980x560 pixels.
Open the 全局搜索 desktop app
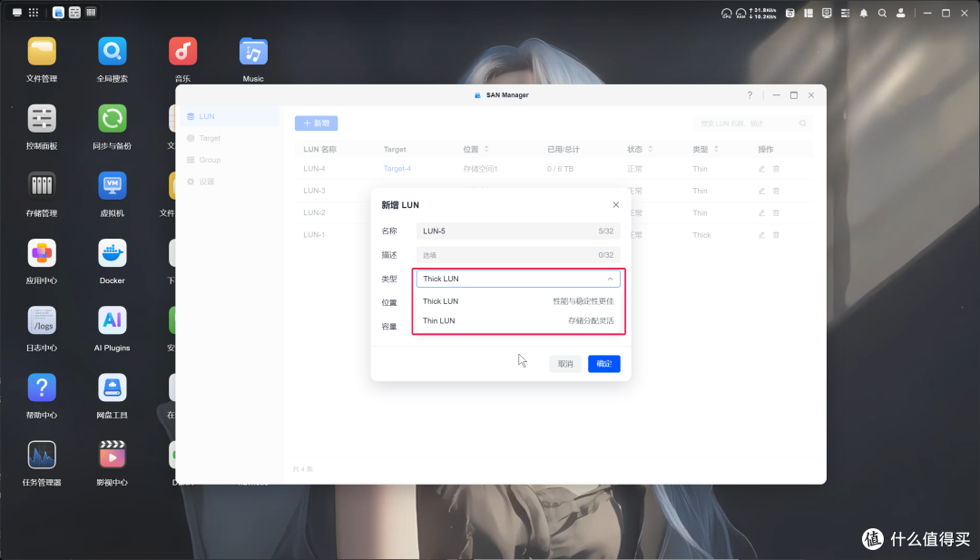113,52
